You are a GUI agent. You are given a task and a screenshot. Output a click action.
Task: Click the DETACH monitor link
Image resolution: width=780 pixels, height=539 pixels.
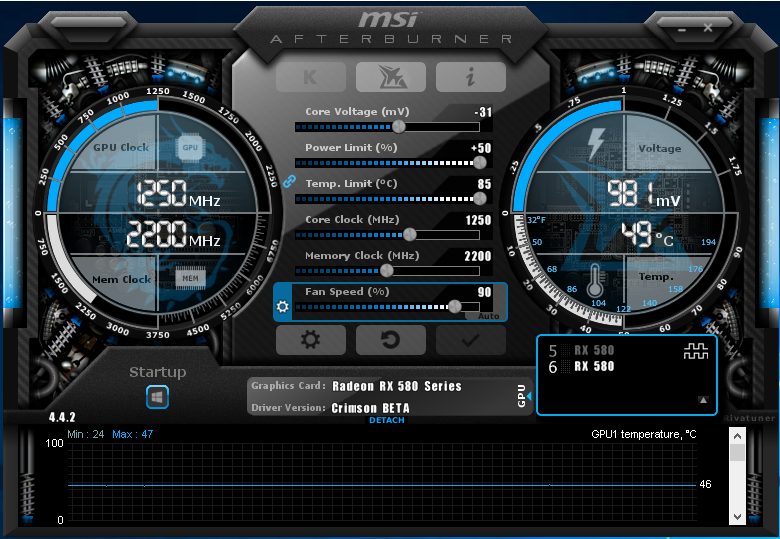pos(387,420)
